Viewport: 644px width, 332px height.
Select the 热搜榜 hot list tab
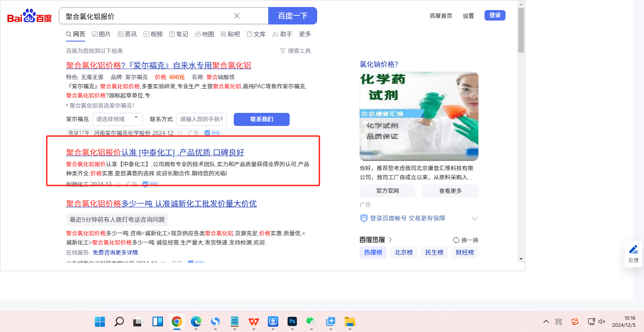click(373, 252)
